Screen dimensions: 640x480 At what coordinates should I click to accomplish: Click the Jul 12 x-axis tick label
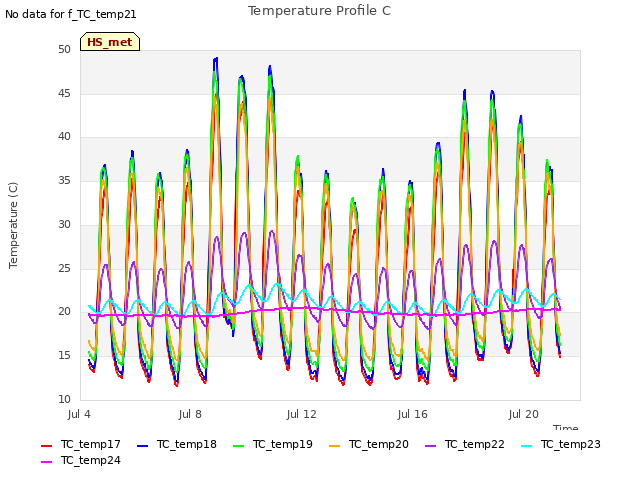coord(302,414)
